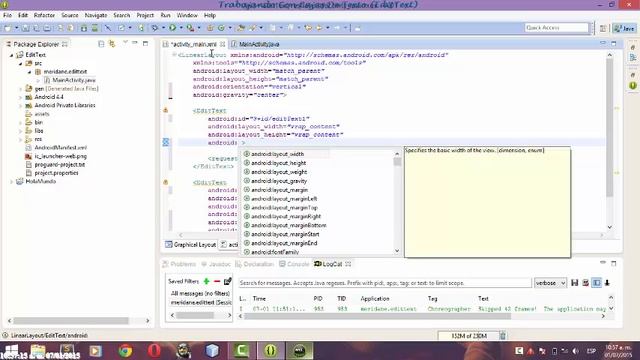
Task: Click the Clear Log icon in LogCat
Action: point(585,283)
